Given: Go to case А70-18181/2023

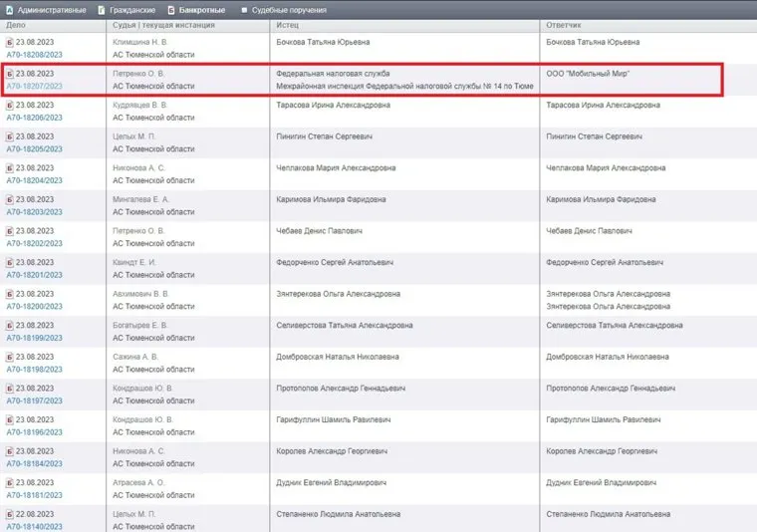Looking at the screenshot, I should point(35,495).
